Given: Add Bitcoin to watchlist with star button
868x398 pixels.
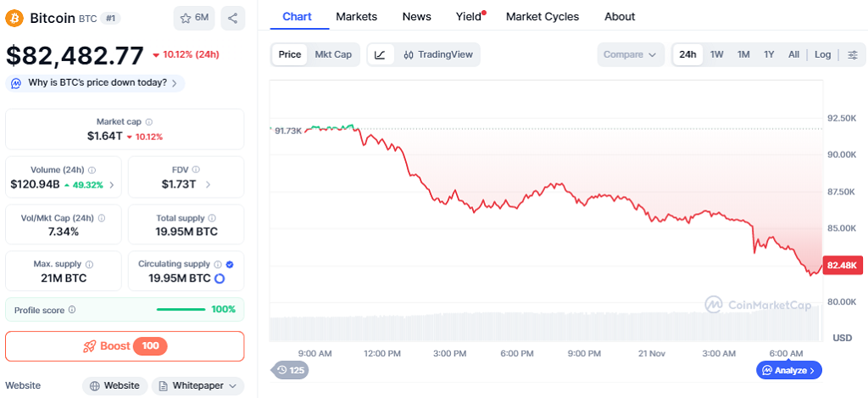Looking at the screenshot, I should [x=194, y=19].
